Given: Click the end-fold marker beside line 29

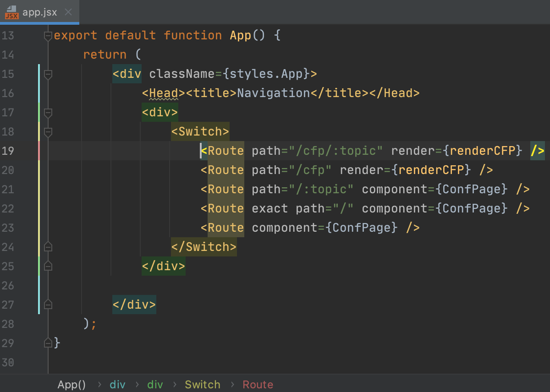Looking at the screenshot, I should point(48,343).
